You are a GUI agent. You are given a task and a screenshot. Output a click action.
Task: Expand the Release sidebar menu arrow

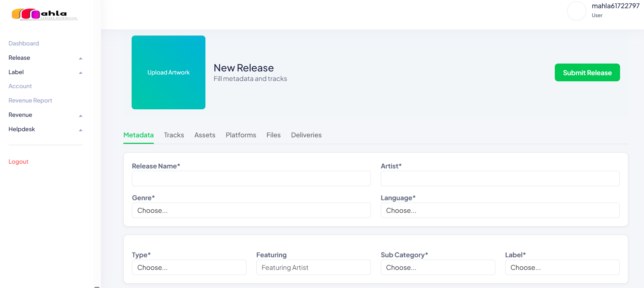pyautogui.click(x=81, y=58)
